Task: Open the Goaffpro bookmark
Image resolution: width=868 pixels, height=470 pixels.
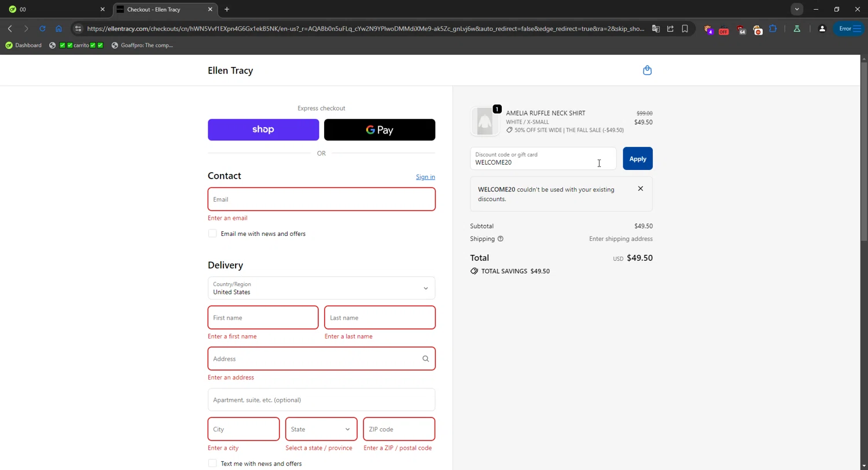Action: pos(142,45)
